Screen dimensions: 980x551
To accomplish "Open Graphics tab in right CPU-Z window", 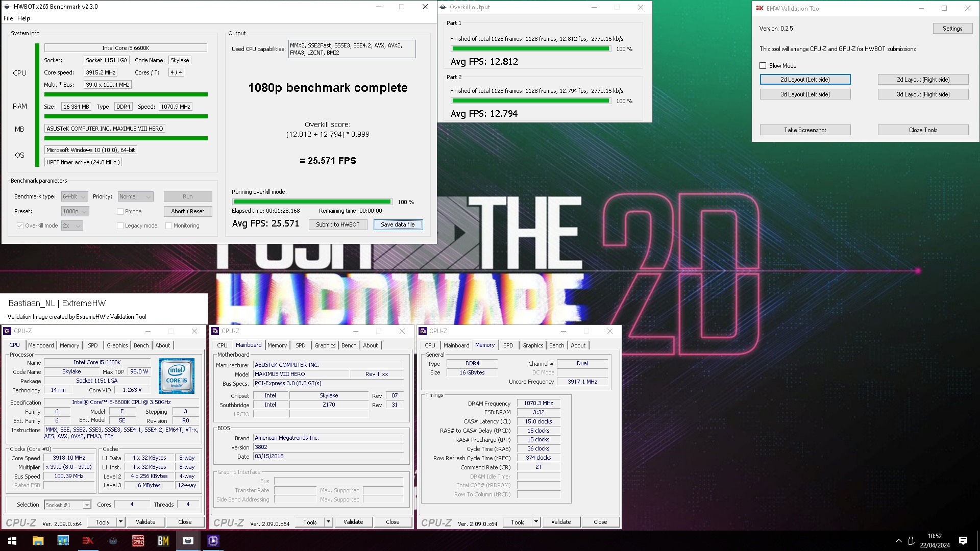I will tap(533, 345).
